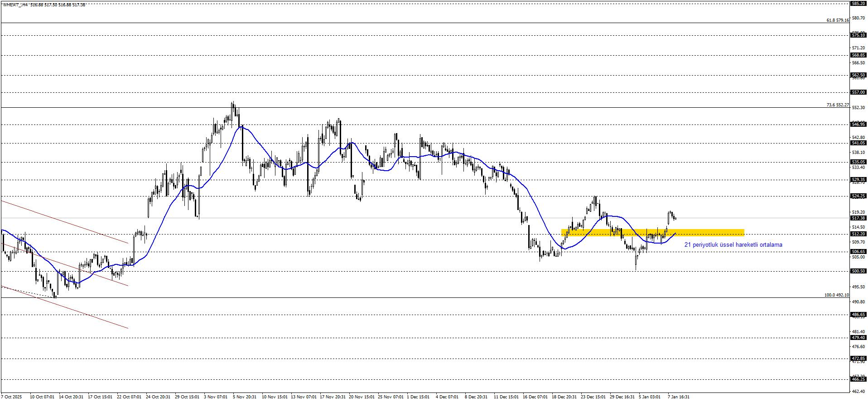Click the 500.50 price level tag
This screenshot has height=402, width=868.
point(858,271)
